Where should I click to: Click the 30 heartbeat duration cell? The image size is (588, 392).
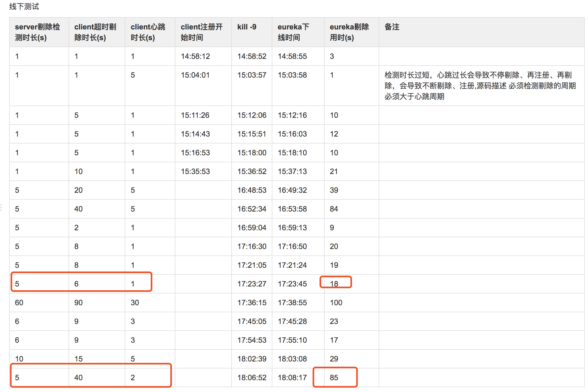coord(135,303)
